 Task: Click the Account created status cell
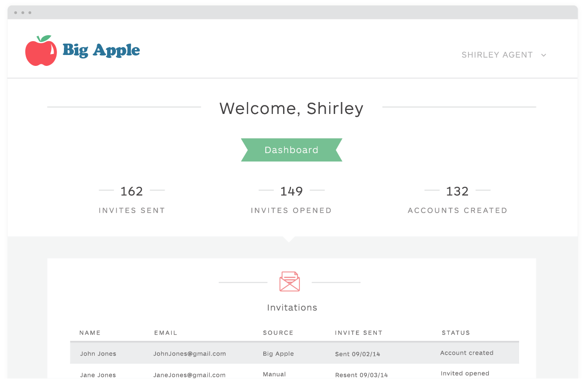coord(467,353)
